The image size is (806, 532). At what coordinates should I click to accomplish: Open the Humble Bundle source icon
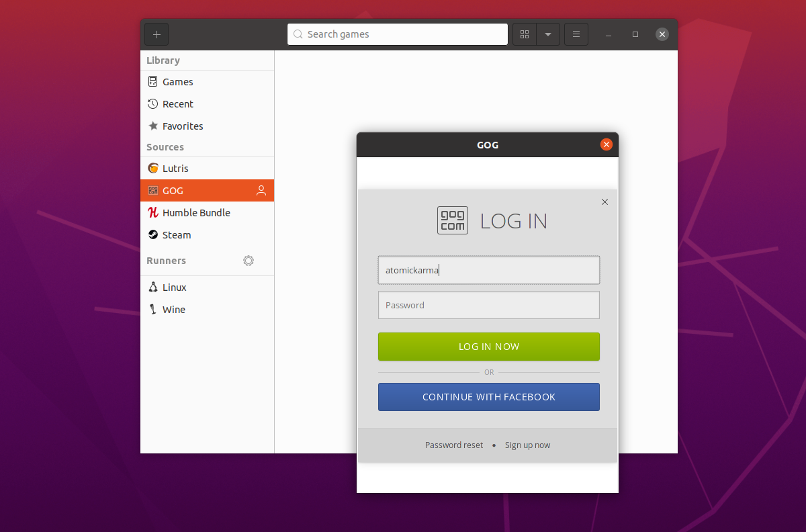pos(153,212)
